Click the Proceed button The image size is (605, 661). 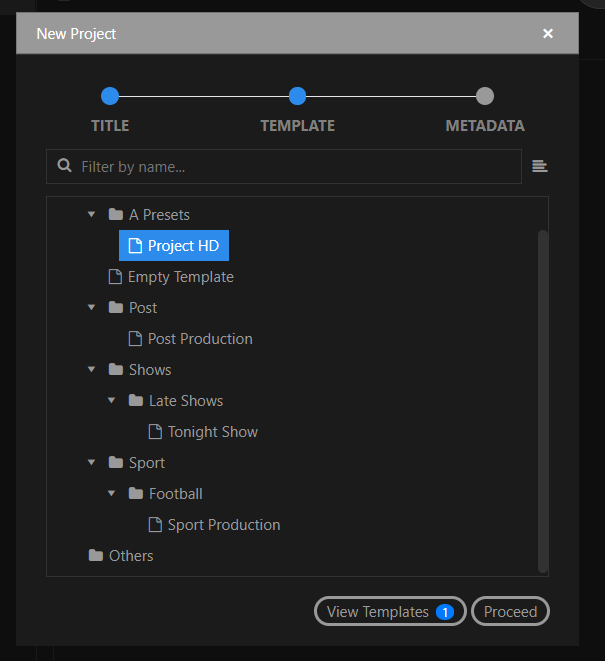pyautogui.click(x=510, y=611)
